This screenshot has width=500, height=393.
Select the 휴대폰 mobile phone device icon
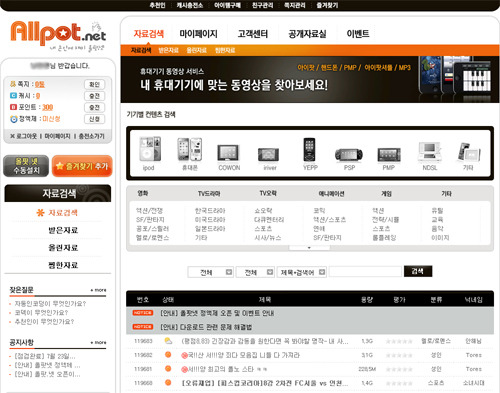click(x=190, y=149)
